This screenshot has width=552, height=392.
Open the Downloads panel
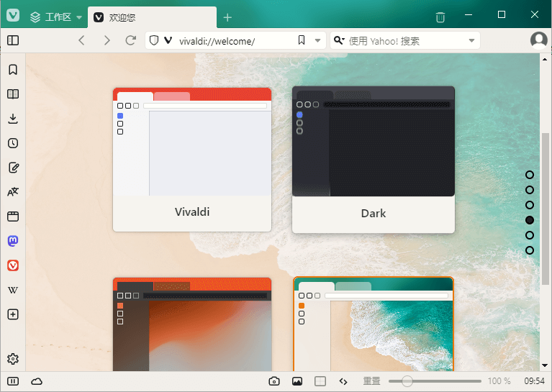pyautogui.click(x=13, y=119)
